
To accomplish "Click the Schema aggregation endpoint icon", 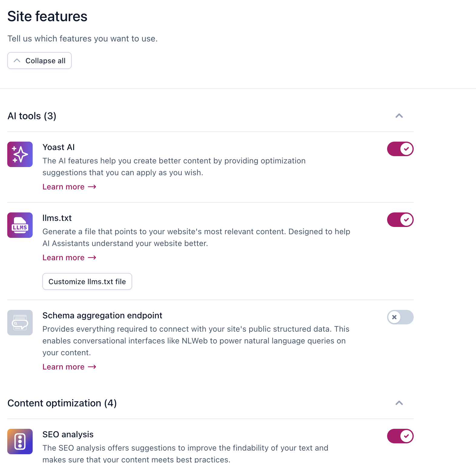I will click(20, 322).
